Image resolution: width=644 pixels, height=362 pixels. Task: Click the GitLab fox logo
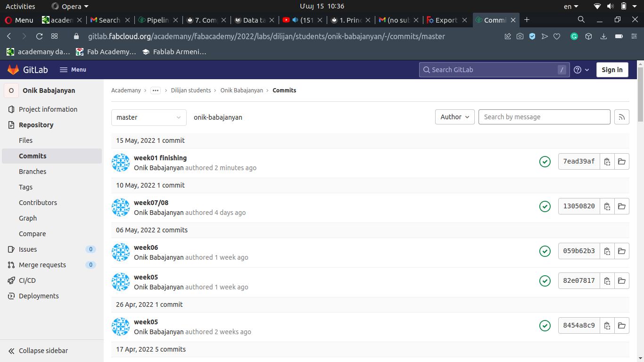pos(13,70)
